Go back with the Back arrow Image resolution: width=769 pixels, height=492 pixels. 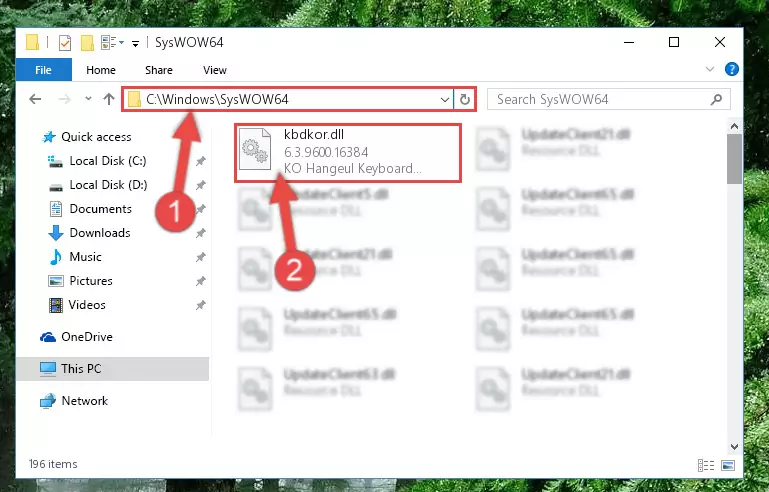pos(35,99)
